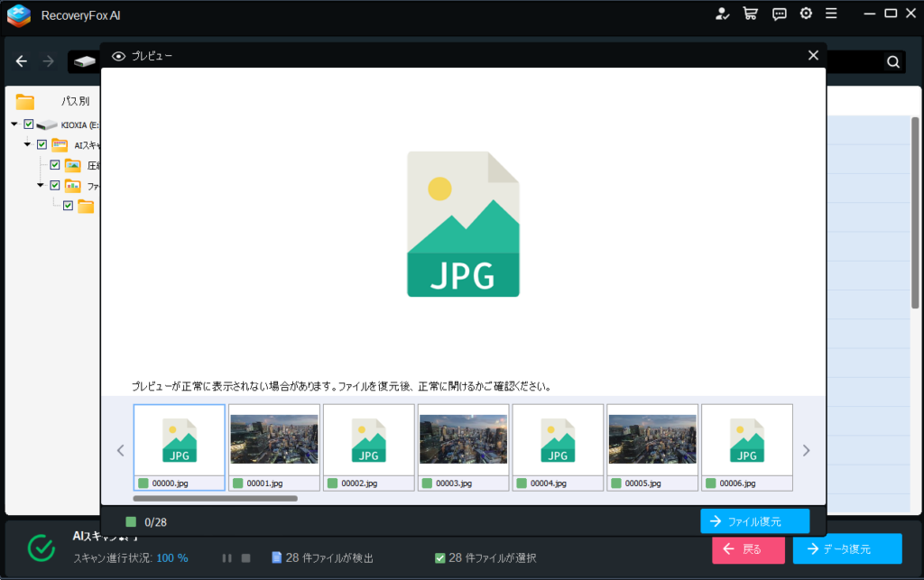
Task: Click the thumbnail strip horizontal scrollbar
Action: tap(215, 498)
